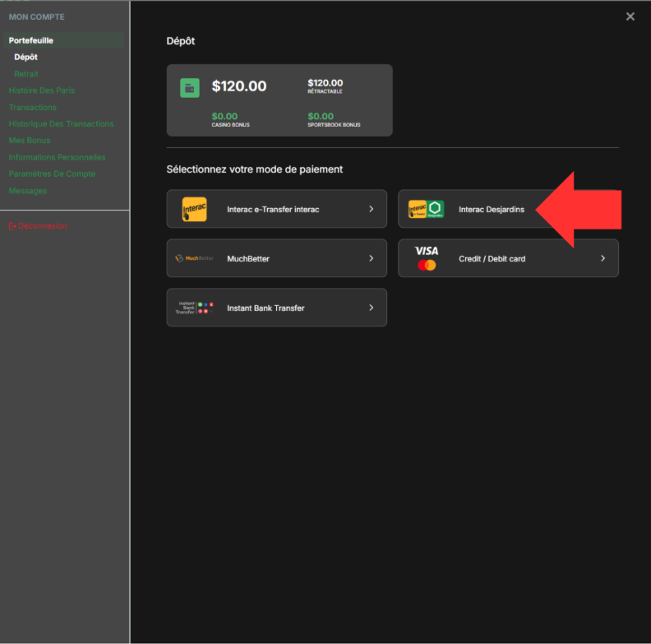
Task: Go to Mes Bonus page
Action: 30,141
